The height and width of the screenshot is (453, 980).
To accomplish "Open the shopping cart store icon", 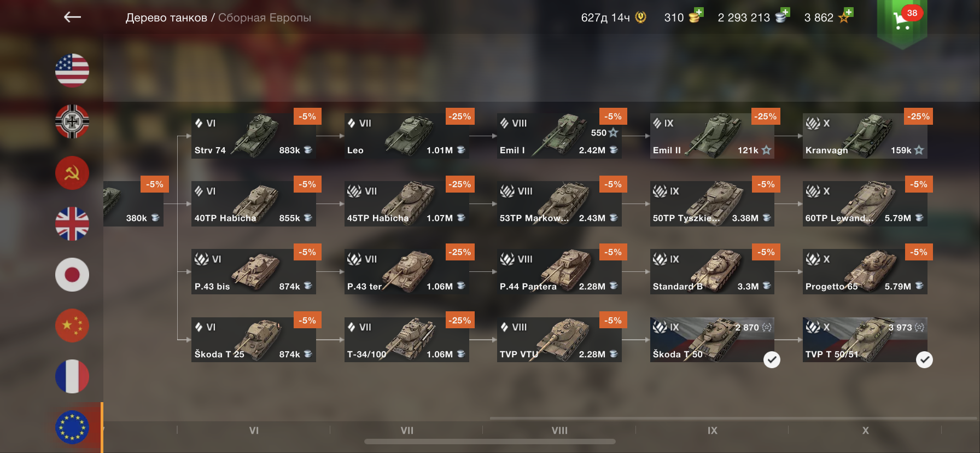I will [x=902, y=20].
